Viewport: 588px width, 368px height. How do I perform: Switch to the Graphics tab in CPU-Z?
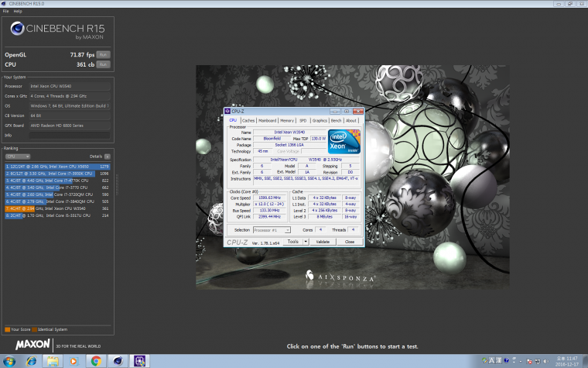pyautogui.click(x=320, y=121)
